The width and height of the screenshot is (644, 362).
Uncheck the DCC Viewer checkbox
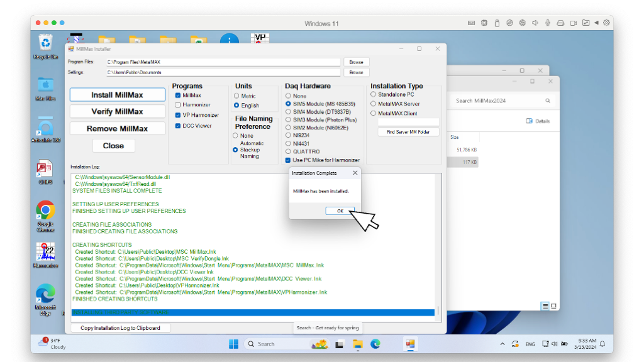tap(178, 126)
